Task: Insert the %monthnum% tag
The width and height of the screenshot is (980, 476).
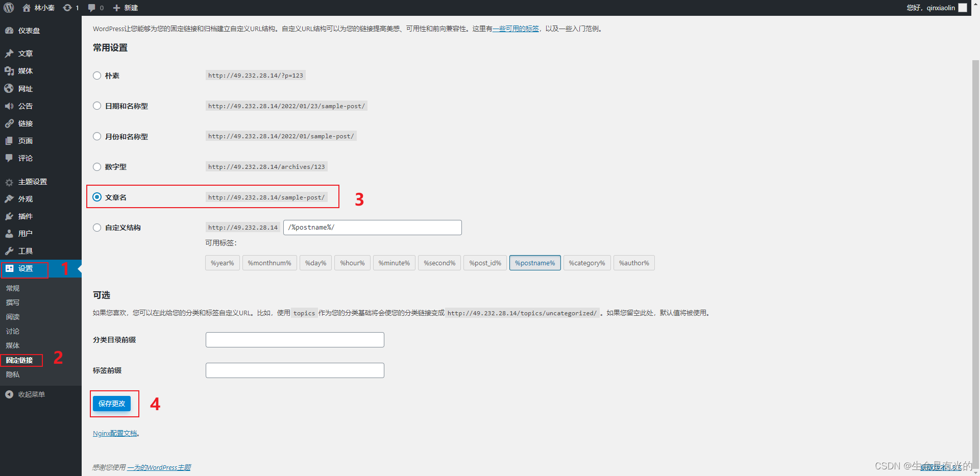Action: [x=269, y=263]
